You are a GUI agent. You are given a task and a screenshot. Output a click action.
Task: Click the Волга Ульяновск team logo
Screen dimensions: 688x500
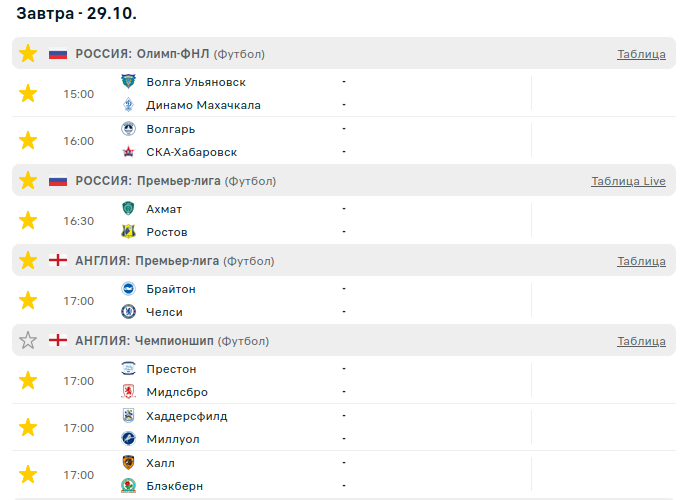click(128, 82)
